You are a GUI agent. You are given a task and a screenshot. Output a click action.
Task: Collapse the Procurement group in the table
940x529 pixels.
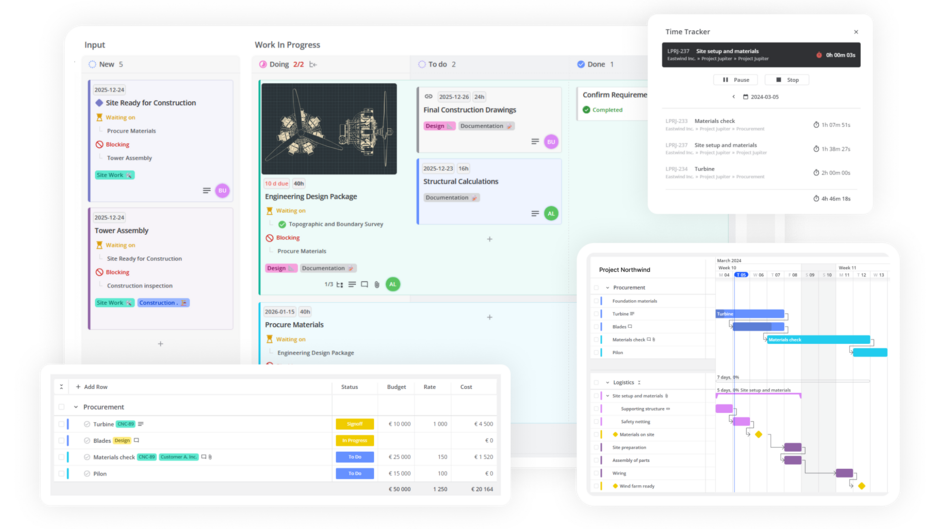pos(75,407)
